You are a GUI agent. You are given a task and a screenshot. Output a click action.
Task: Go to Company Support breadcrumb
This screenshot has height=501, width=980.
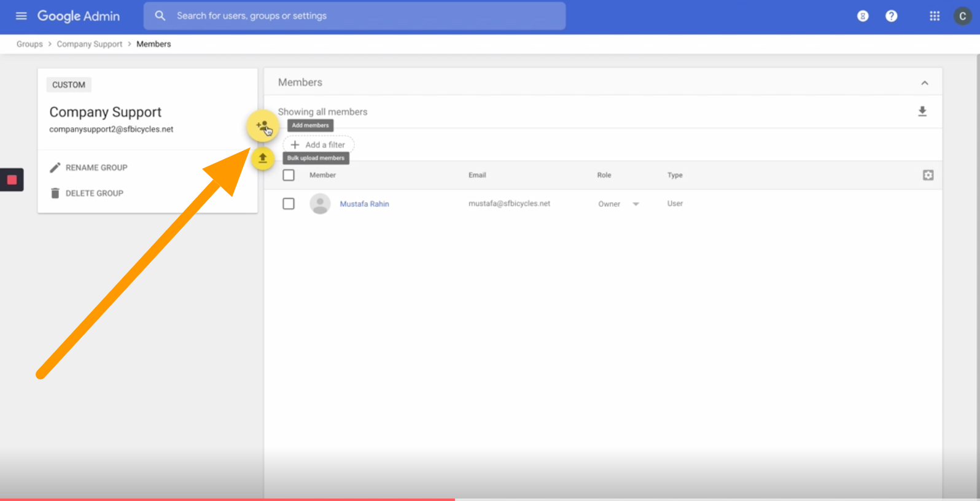point(90,44)
